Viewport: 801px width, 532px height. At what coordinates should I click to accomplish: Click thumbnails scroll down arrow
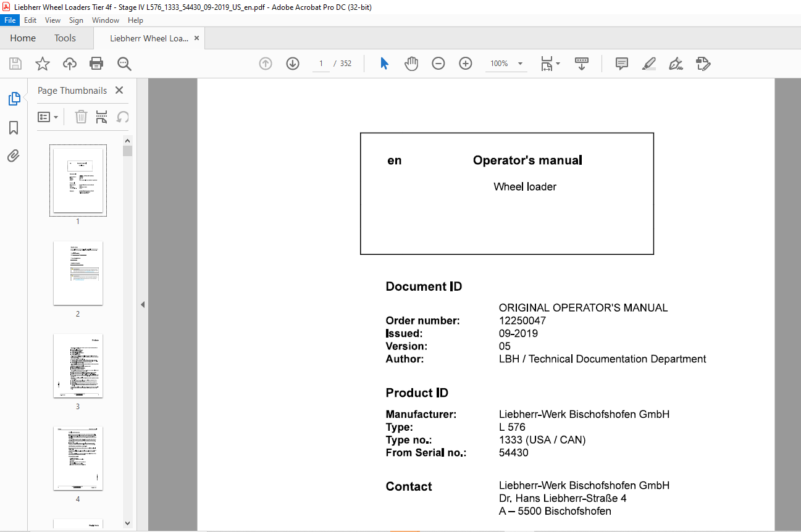pos(127,523)
